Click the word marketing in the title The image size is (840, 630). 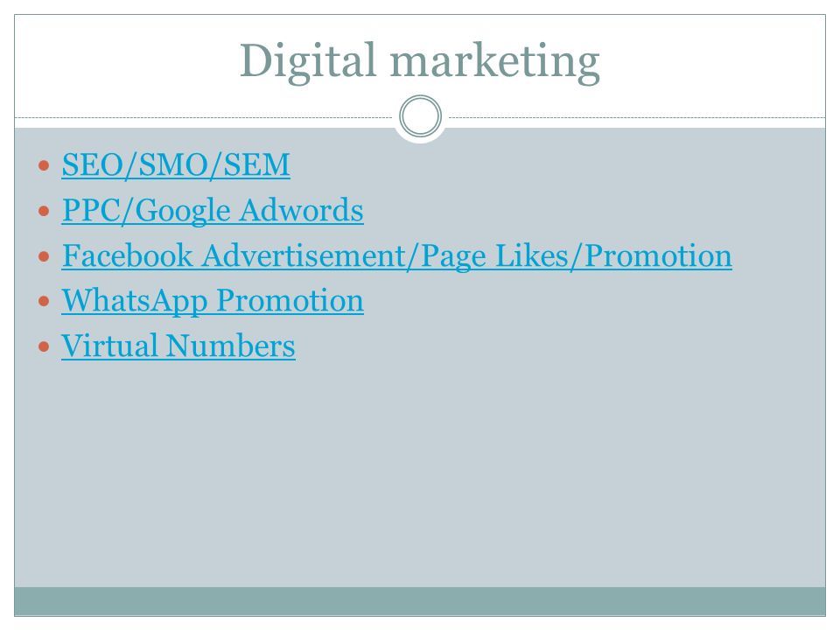tap(494, 63)
